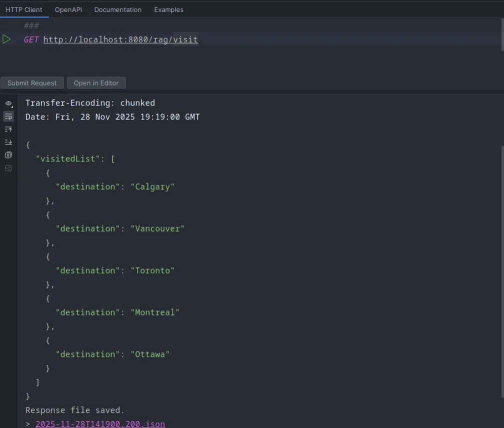Viewport: 504px width, 428px height.
Task: Select the Examples tab
Action: 168,9
